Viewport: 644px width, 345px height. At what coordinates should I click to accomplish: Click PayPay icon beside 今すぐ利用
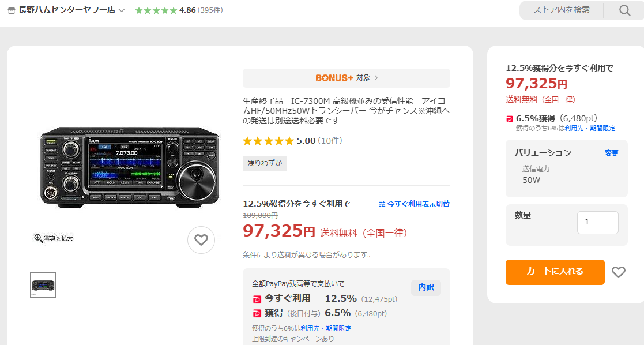tap(257, 299)
